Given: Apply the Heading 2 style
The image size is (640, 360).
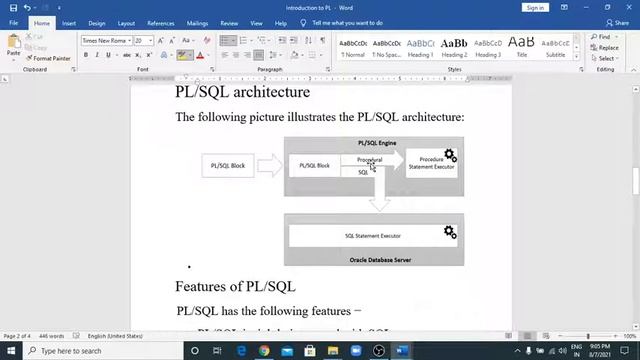Looking at the screenshot, I should 454,48.
